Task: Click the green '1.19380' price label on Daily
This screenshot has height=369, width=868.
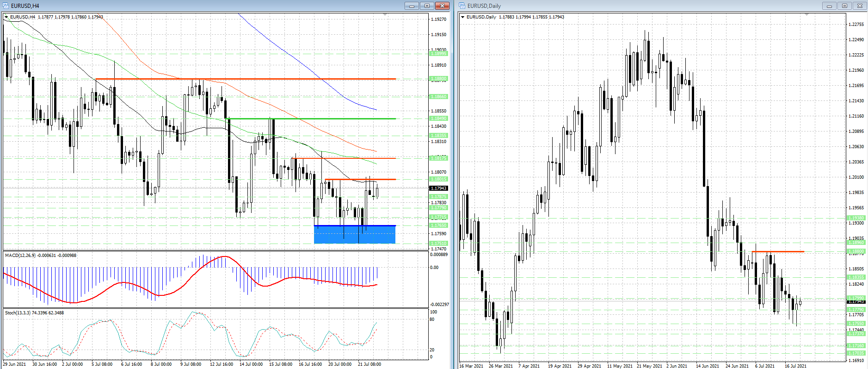Action: click(856, 218)
